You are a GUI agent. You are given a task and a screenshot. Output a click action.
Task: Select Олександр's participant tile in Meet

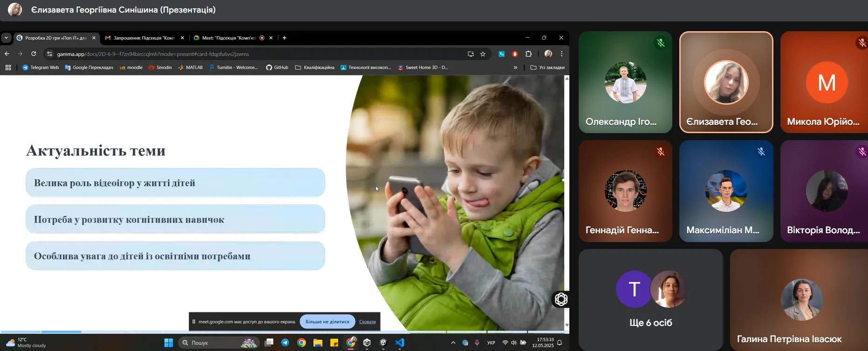pyautogui.click(x=625, y=82)
